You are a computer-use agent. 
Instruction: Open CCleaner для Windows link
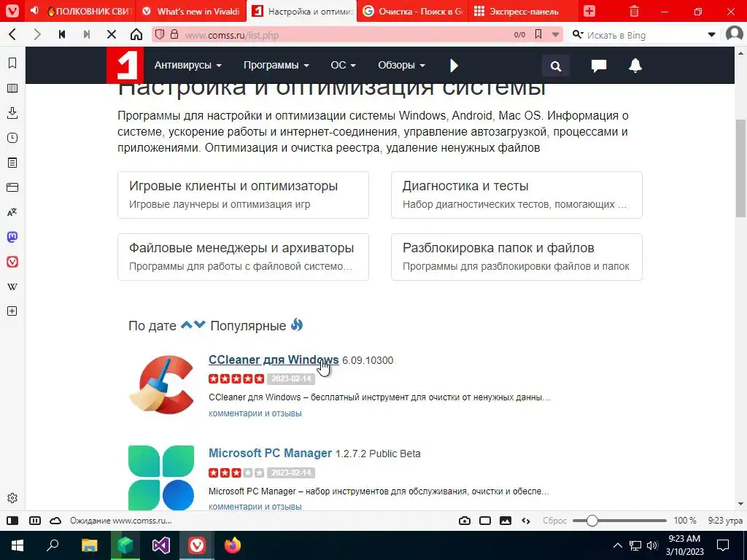click(x=274, y=360)
